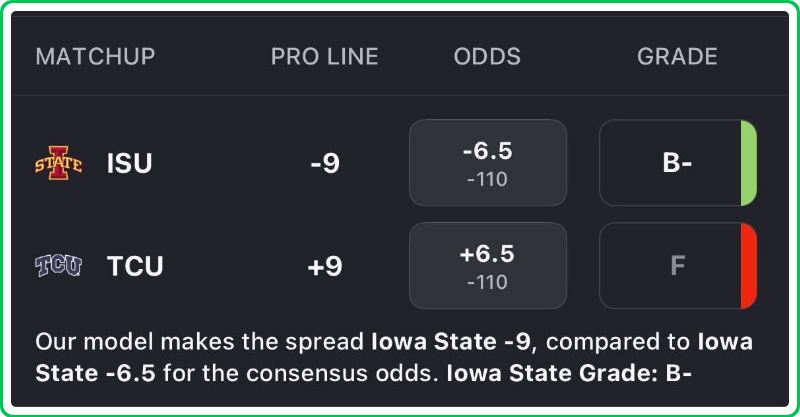Viewport: 800px width, 417px height.
Task: Click the red TCU grade color bar
Action: coord(748,266)
